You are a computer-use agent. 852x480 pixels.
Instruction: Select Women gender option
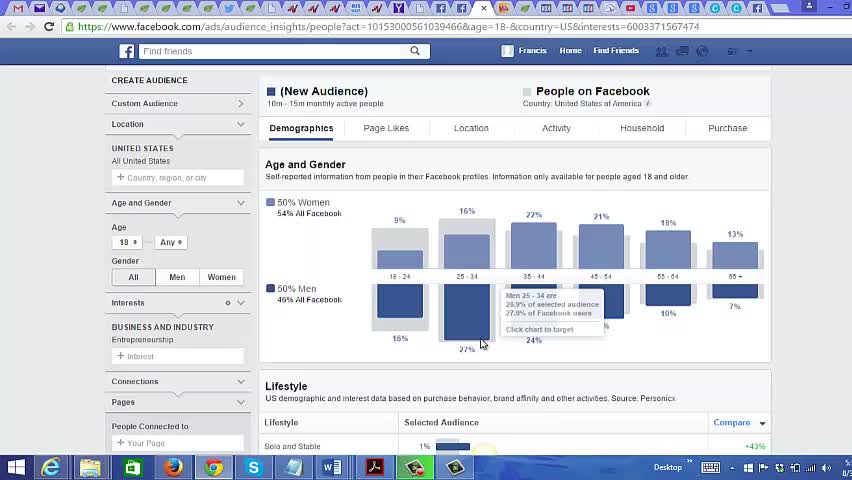(222, 277)
